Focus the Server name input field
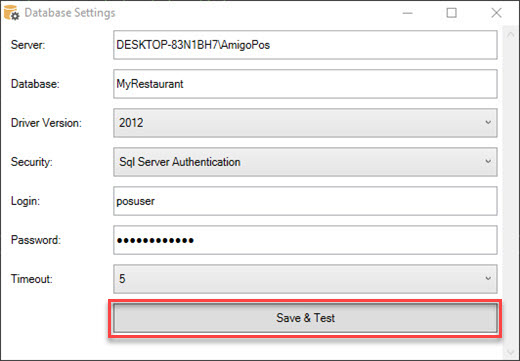Viewport: 520px width, 361px height. pyautogui.click(x=305, y=45)
